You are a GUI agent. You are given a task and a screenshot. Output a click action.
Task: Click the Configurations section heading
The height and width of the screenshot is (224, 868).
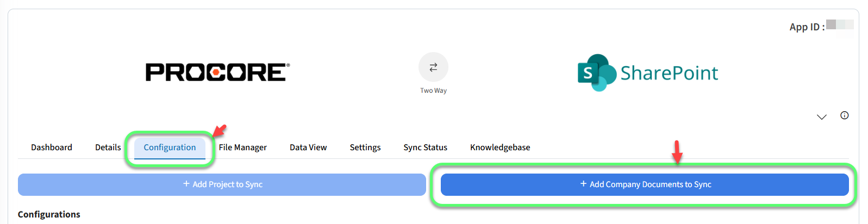pos(49,214)
